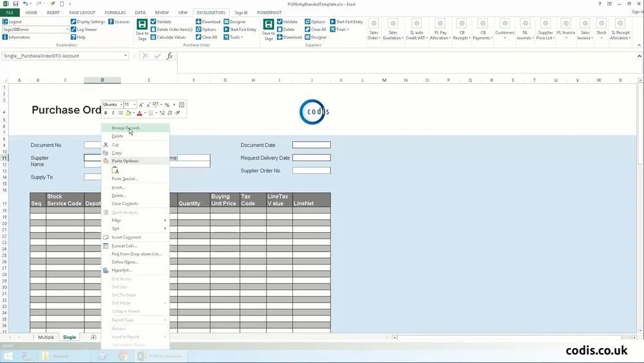
Task: Open Options in the Purchase Order group
Action: pyautogui.click(x=206, y=30)
